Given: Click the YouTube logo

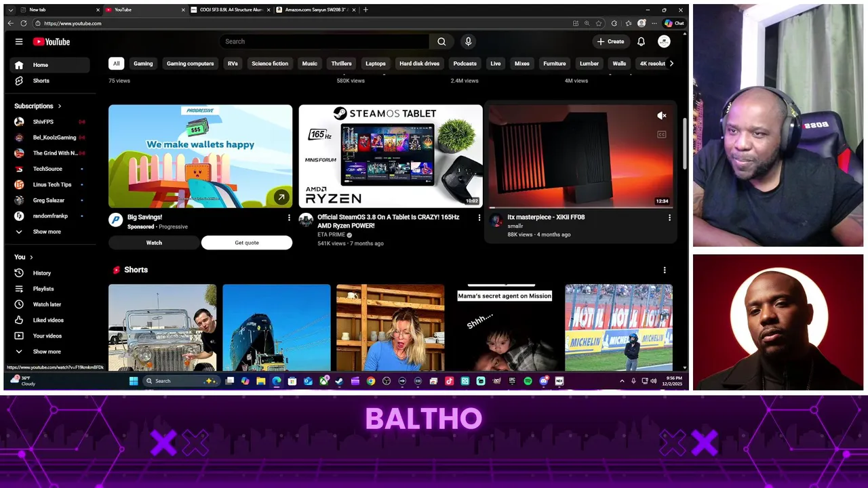Looking at the screenshot, I should point(52,41).
